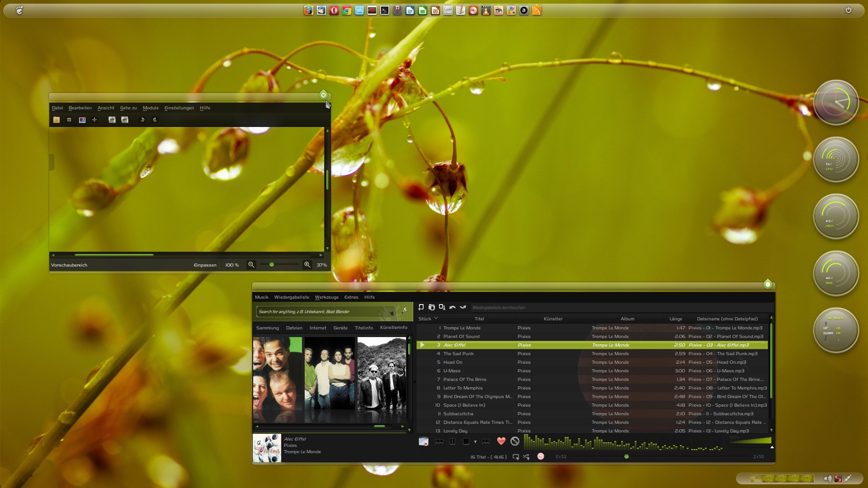
Task: Open the Module menu in Gwenview
Action: click(x=151, y=108)
